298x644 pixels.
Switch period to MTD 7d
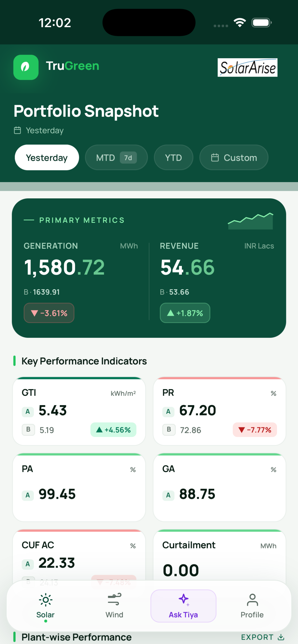116,157
